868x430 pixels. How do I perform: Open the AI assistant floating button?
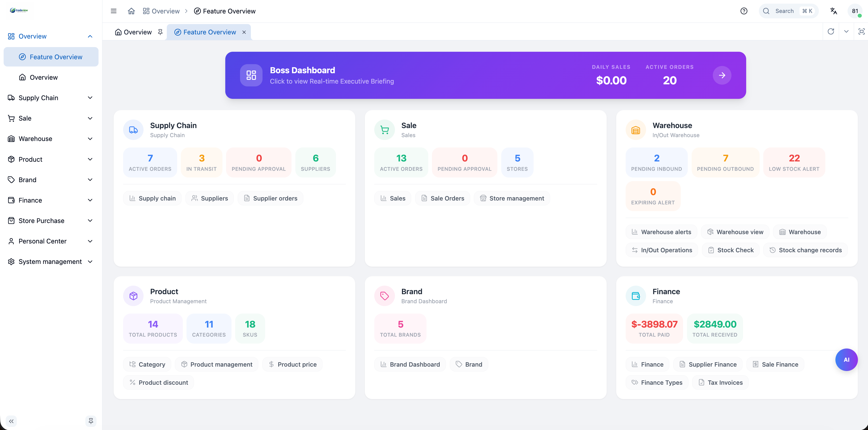coord(847,360)
